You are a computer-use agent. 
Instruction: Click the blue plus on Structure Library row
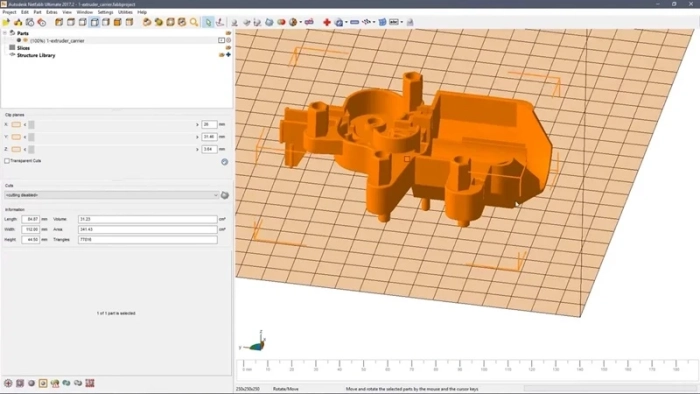(228, 55)
